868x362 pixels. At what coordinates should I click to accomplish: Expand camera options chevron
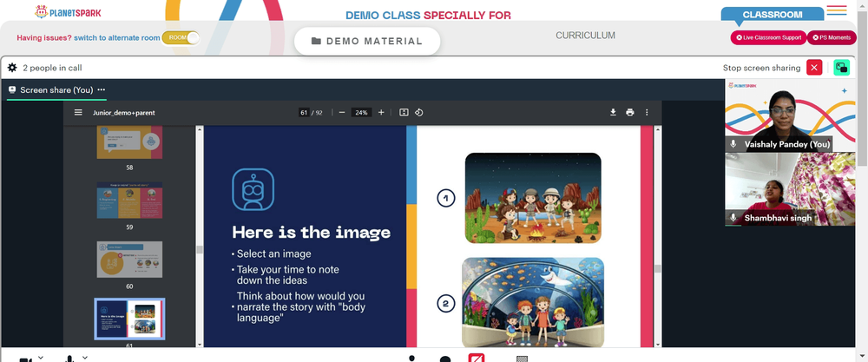[41, 358]
